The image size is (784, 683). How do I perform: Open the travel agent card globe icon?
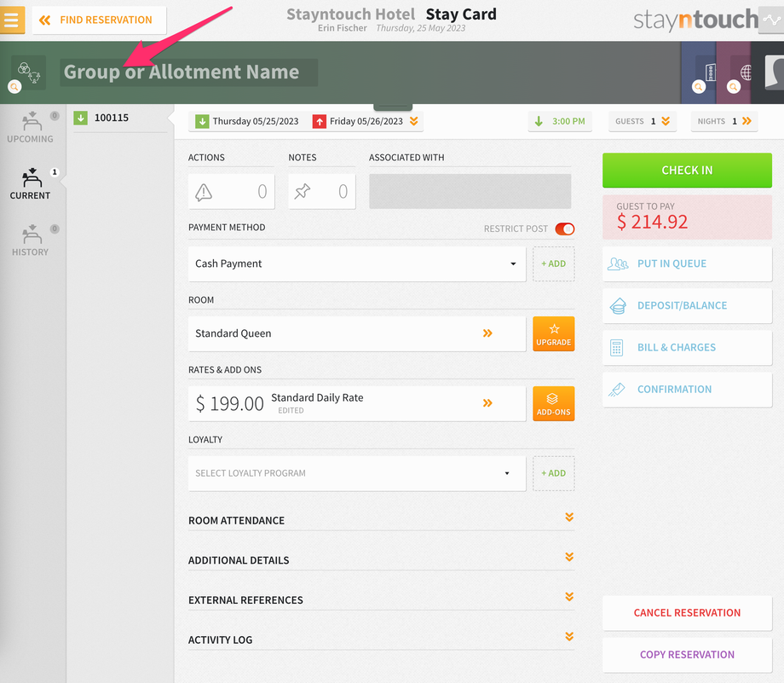(x=745, y=73)
